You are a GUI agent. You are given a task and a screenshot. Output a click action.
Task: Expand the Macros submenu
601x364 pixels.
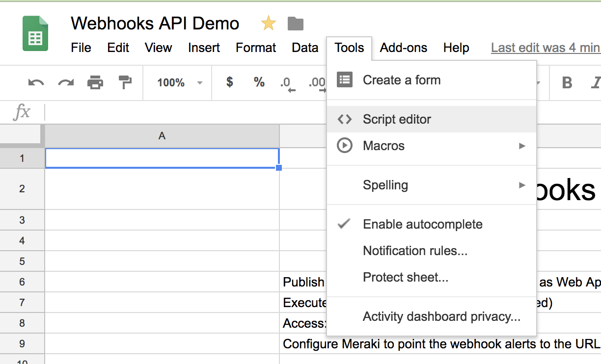[432, 145]
